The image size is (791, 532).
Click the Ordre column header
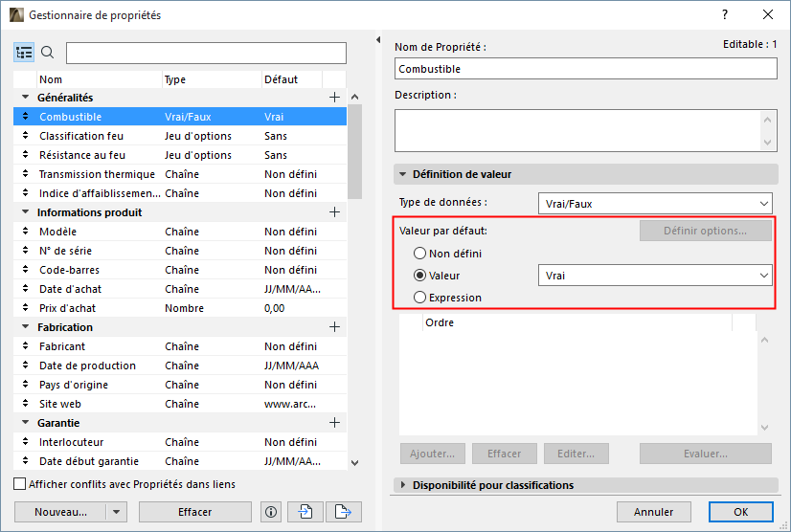click(577, 322)
